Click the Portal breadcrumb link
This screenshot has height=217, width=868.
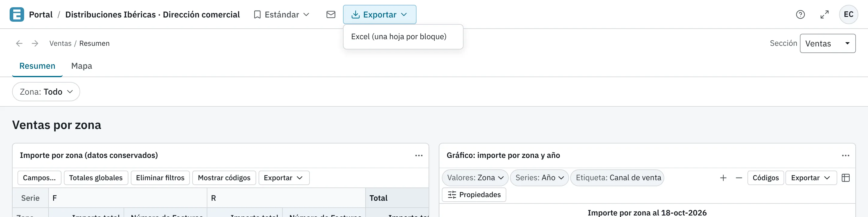click(x=41, y=14)
